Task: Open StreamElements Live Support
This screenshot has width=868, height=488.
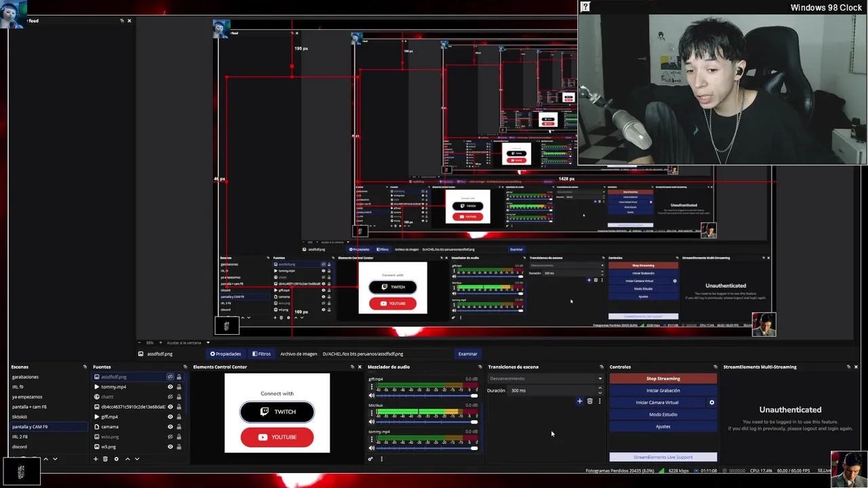Action: [x=663, y=457]
